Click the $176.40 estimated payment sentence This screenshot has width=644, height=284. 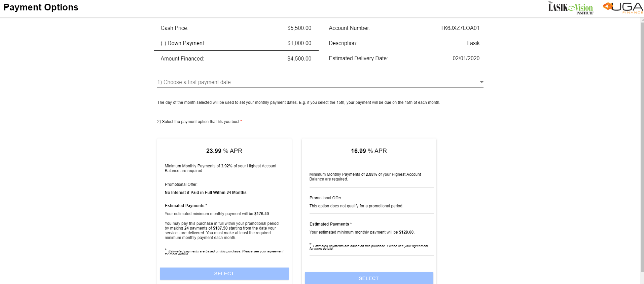[217, 214]
